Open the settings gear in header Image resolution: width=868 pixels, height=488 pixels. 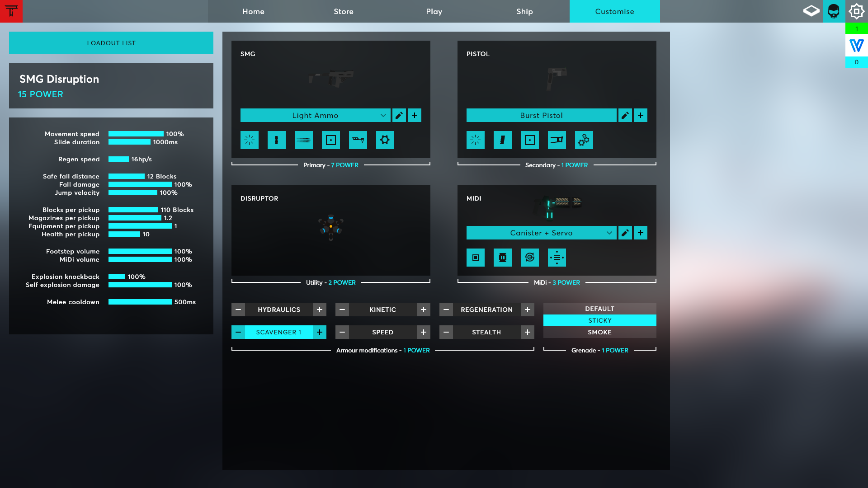point(857,11)
